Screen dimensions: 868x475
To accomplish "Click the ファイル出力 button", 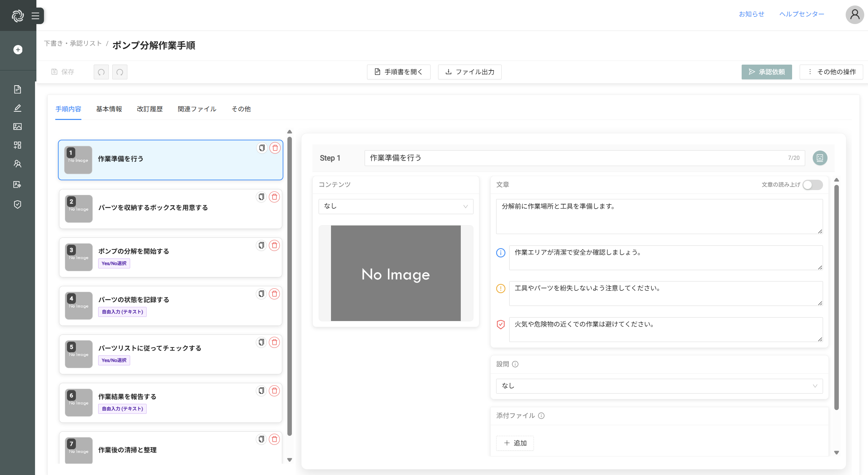I will (x=469, y=72).
